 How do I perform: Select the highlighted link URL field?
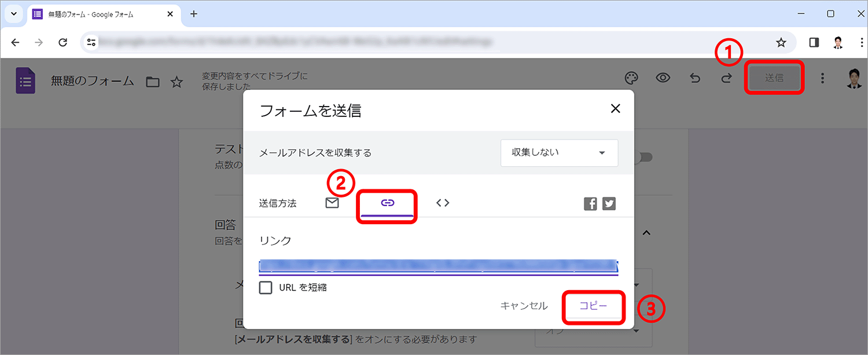439,266
